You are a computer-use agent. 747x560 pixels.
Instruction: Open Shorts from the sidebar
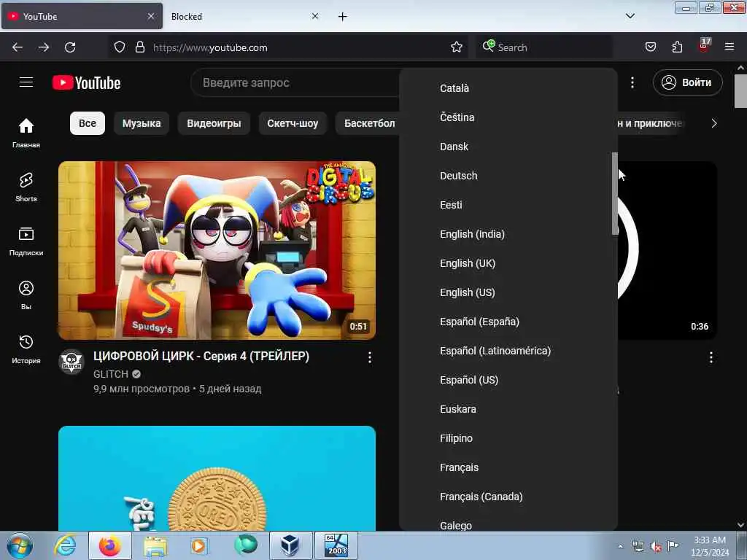click(26, 187)
